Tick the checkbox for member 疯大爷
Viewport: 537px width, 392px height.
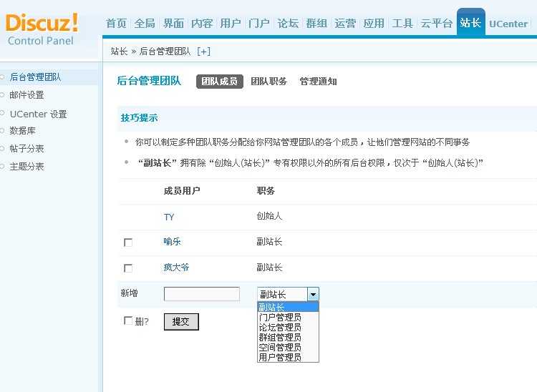pyautogui.click(x=128, y=268)
